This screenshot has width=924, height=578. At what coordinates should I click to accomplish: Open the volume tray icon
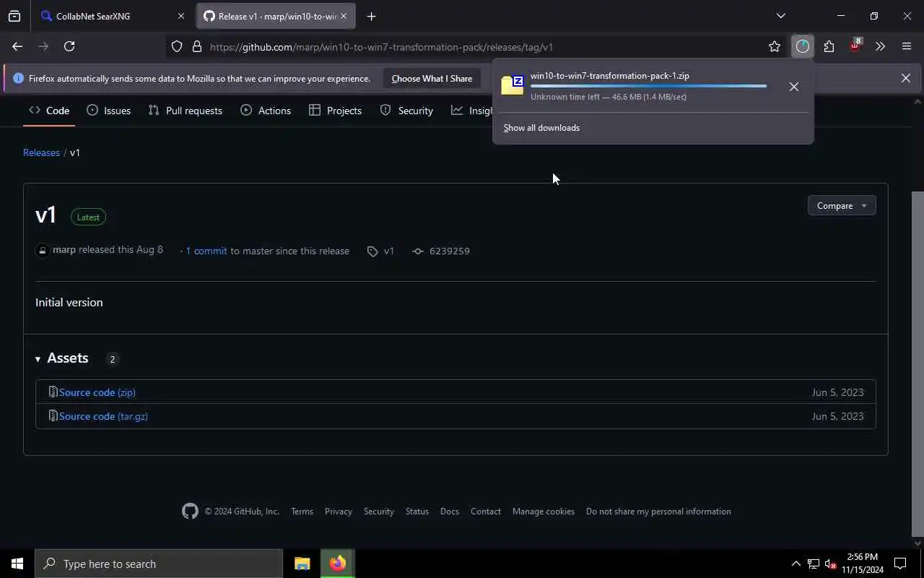pyautogui.click(x=830, y=564)
